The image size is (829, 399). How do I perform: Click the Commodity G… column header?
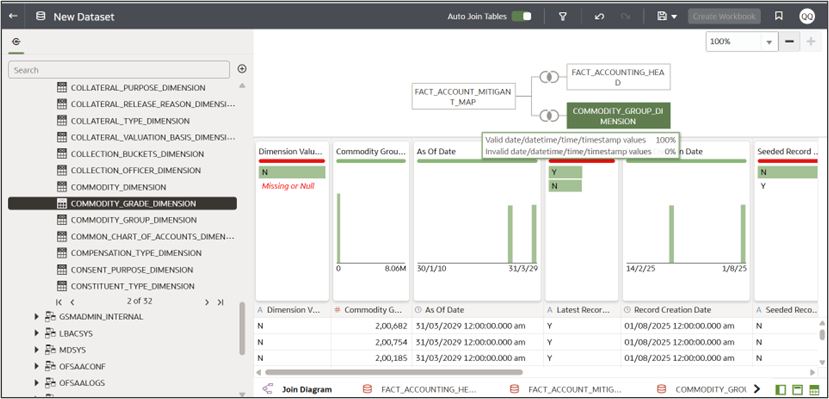371,310
